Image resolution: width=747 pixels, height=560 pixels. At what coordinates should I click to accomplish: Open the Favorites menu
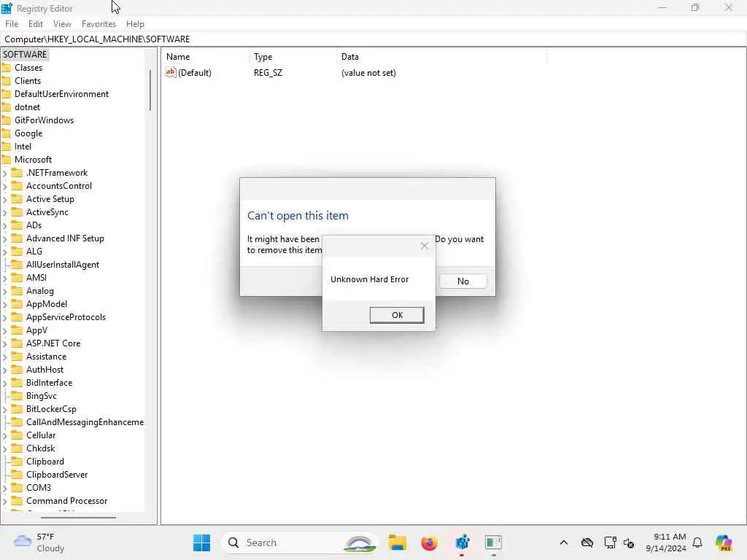[x=98, y=24]
